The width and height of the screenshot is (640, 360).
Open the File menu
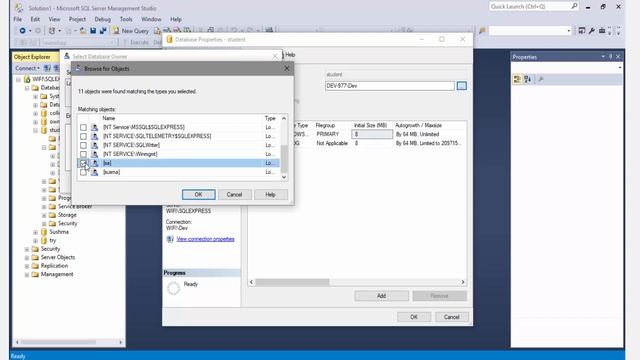click(18, 19)
